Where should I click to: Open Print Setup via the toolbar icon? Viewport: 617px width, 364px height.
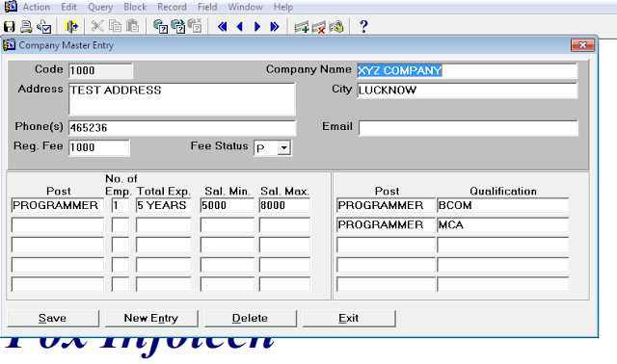click(x=43, y=27)
